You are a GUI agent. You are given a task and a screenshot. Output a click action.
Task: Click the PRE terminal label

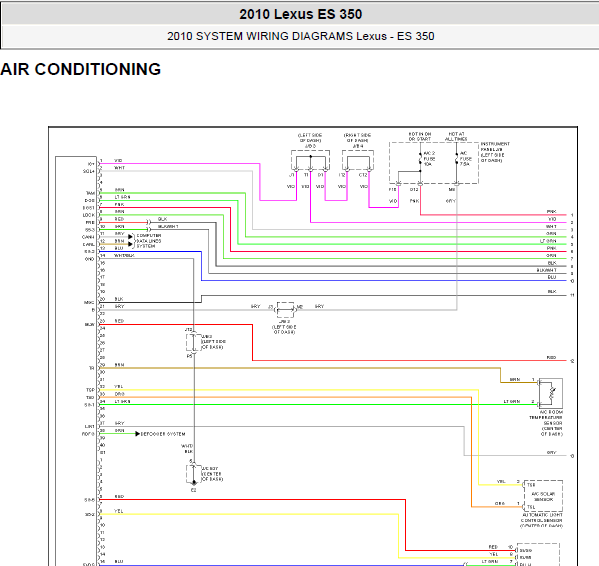point(90,222)
